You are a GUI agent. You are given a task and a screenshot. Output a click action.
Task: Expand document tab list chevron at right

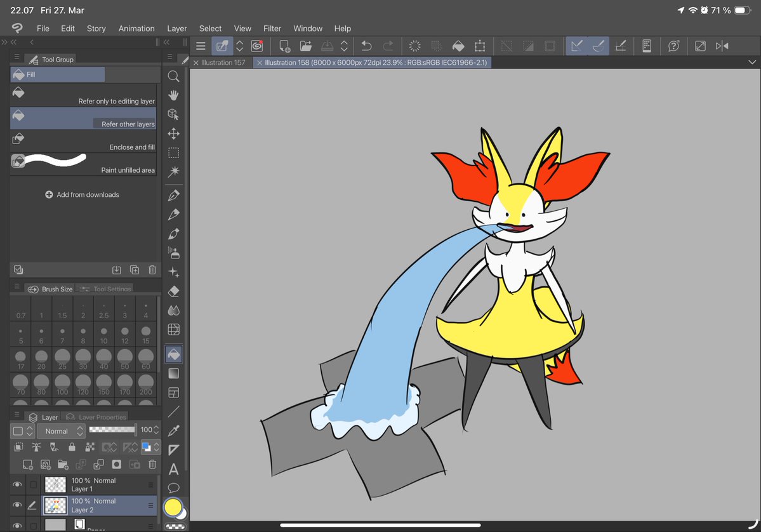(751, 62)
